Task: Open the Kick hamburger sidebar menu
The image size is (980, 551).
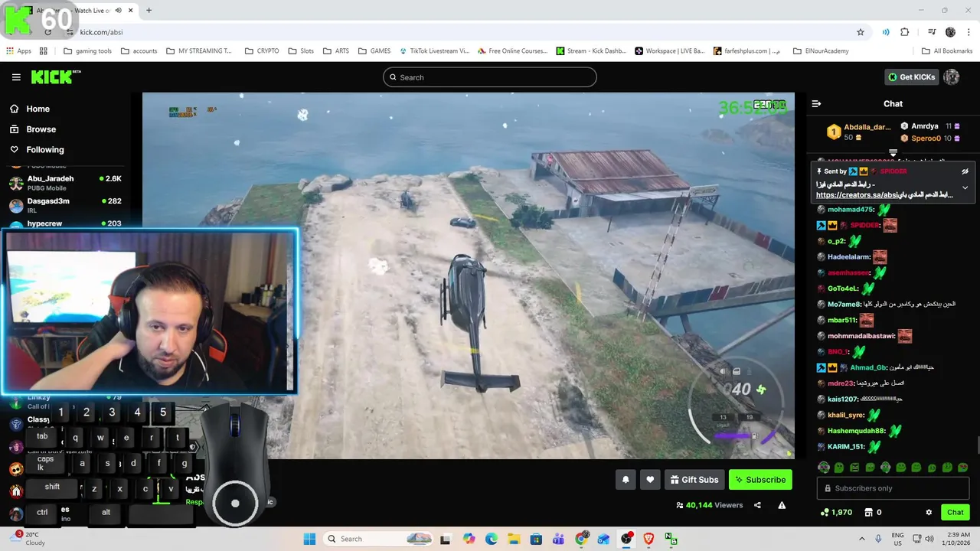Action: [16, 77]
